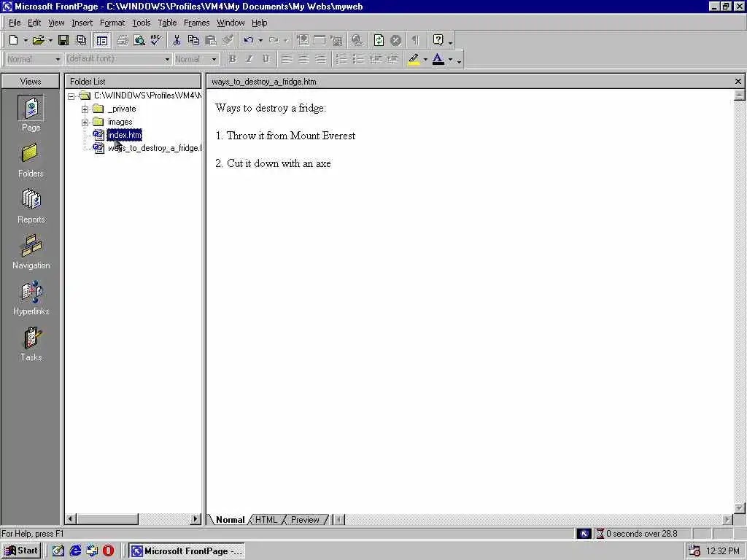Toggle Align Right
This screenshot has height=560, width=747.
[x=321, y=59]
